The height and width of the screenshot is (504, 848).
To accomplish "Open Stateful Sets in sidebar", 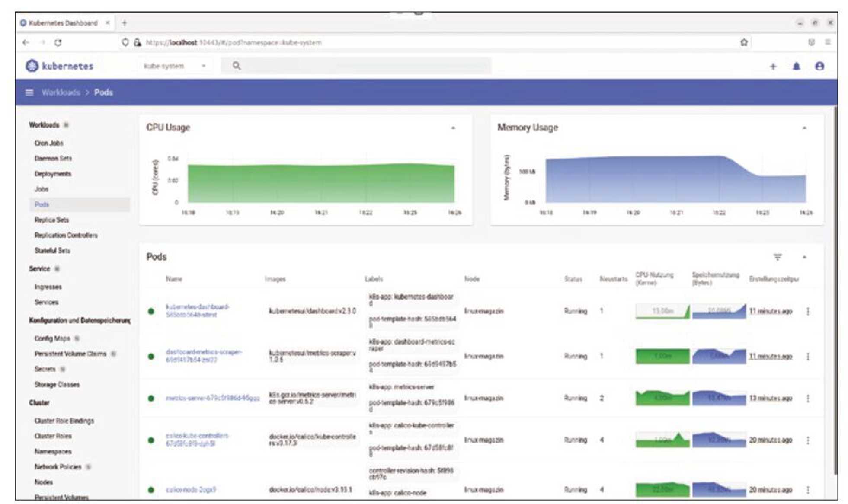I will click(x=52, y=250).
